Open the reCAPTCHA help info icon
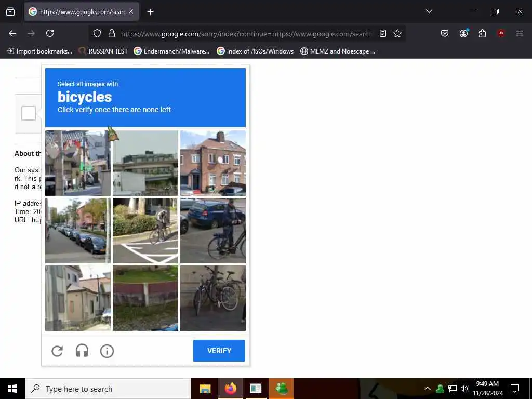This screenshot has height=399, width=532. pos(107,351)
